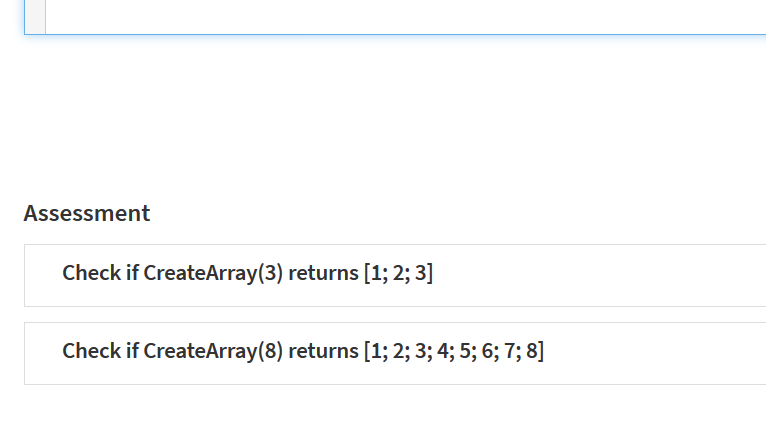Viewport: 766px width, 431px height.
Task: Click blank area between editor and Assessment
Action: [400, 120]
